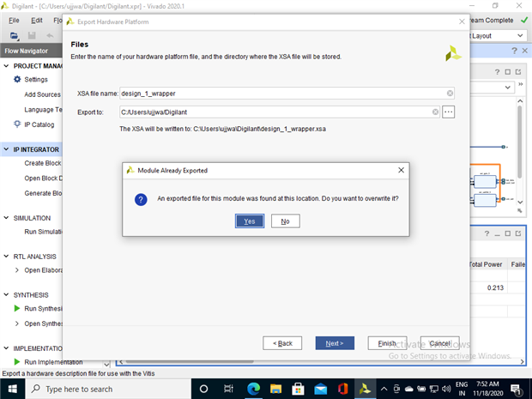532x399 pixels.
Task: Show hidden system tray icons
Action: point(384,389)
